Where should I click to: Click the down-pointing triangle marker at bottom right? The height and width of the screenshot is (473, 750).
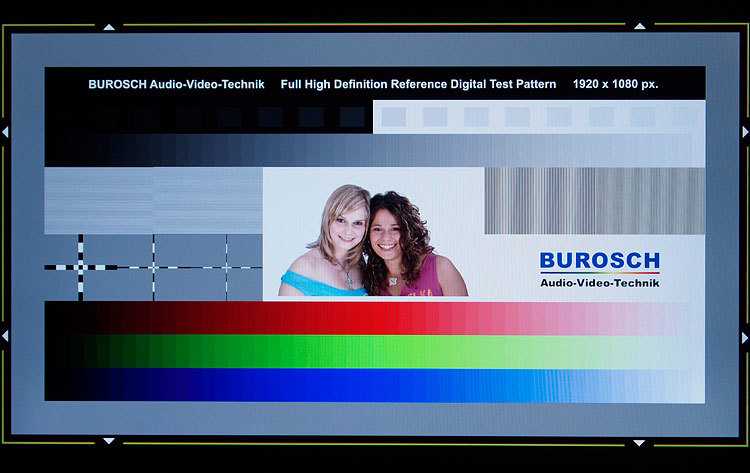pyautogui.click(x=639, y=443)
